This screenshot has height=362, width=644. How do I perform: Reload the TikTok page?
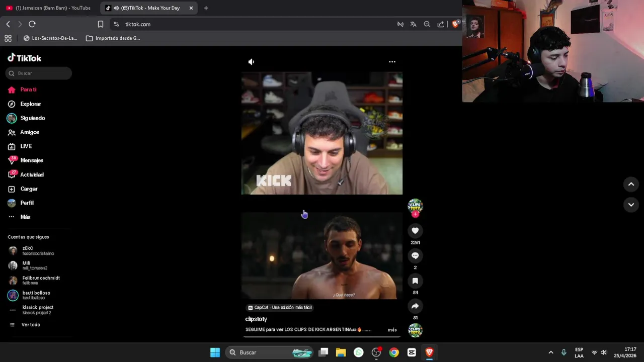tap(32, 24)
